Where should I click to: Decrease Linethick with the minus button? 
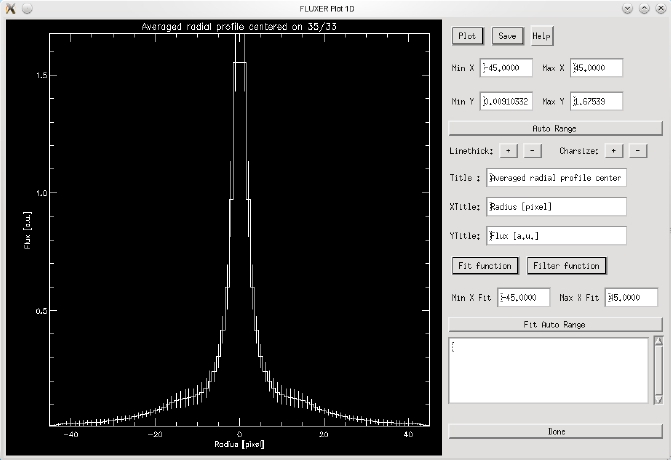(x=532, y=151)
